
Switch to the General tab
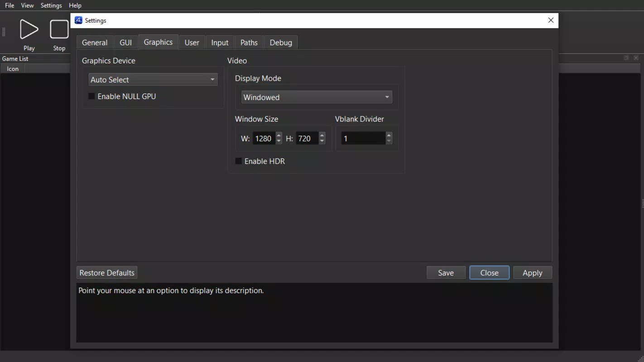click(x=95, y=43)
